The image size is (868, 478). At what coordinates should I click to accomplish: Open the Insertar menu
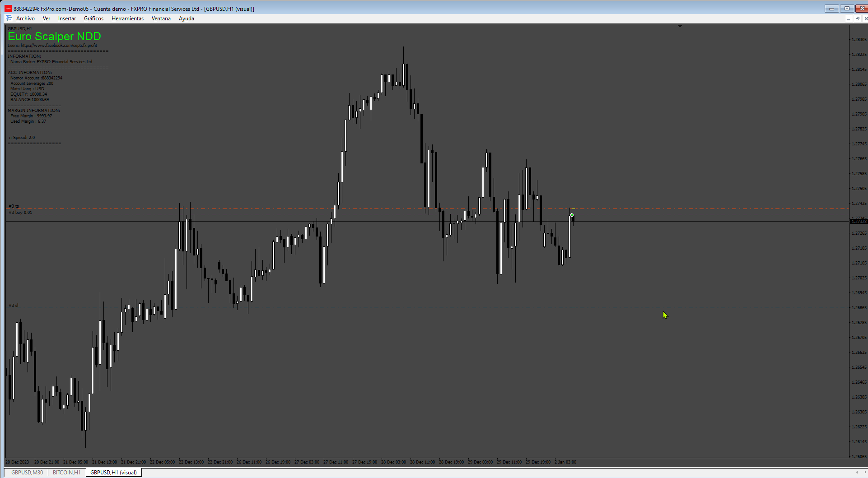pyautogui.click(x=67, y=19)
